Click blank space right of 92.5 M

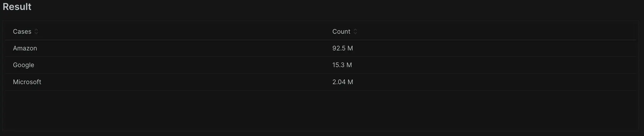(486, 48)
